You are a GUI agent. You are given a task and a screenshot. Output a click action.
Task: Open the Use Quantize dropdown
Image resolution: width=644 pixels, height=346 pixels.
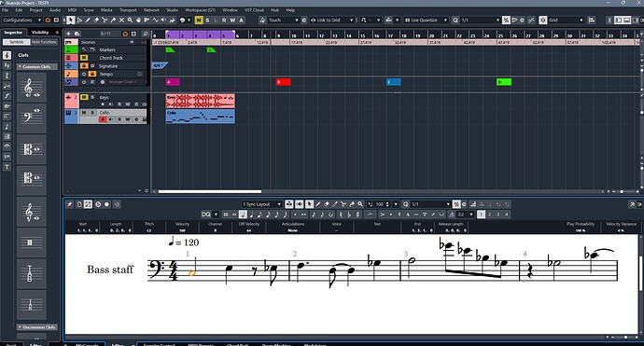pyautogui.click(x=426, y=21)
